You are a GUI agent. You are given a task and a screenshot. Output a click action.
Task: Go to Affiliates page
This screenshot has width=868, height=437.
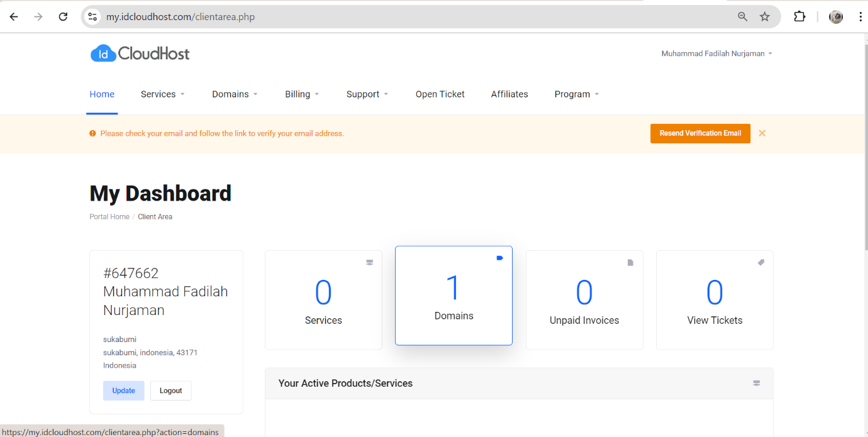click(x=509, y=94)
